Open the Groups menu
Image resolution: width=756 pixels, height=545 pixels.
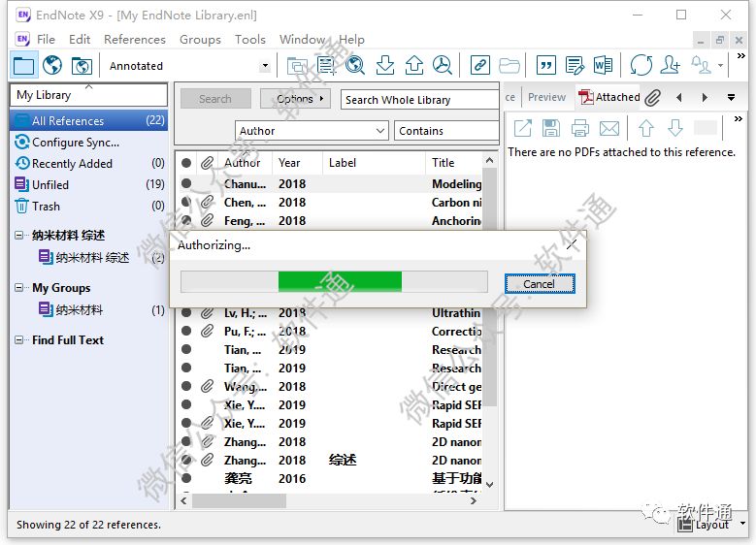click(x=200, y=39)
